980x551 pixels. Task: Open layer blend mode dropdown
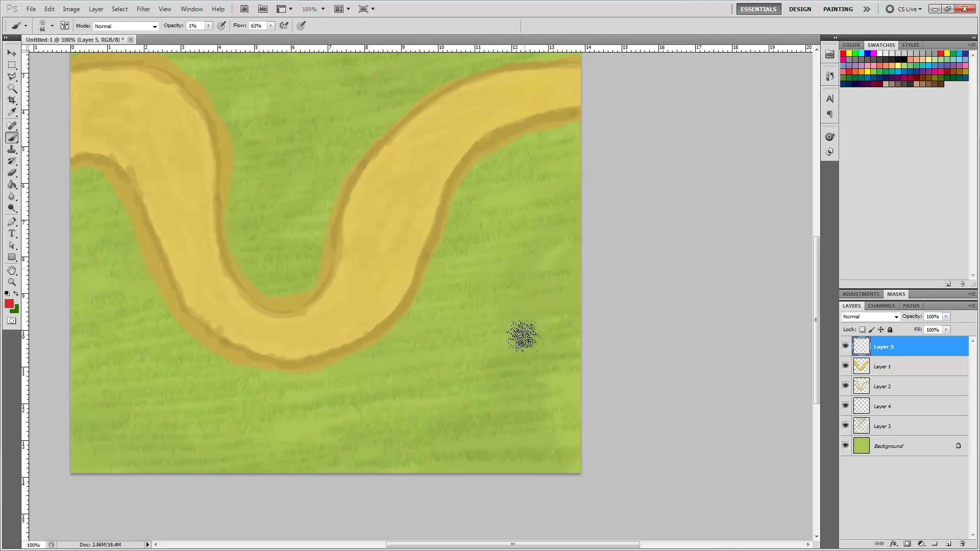870,317
